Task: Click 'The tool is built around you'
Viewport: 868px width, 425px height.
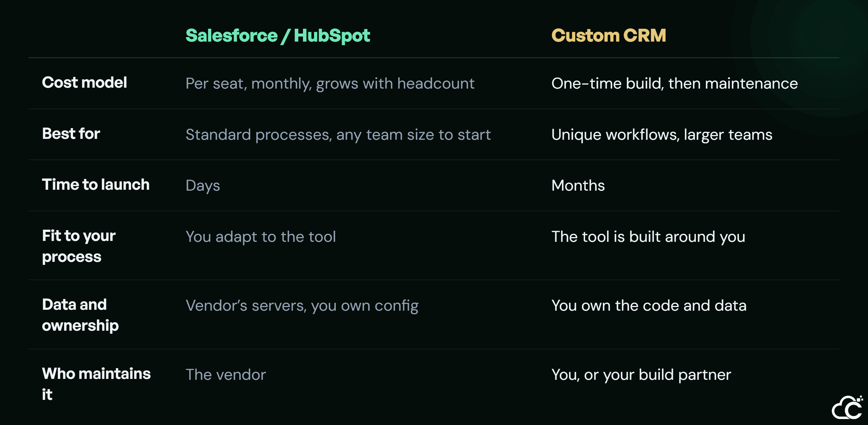Action: click(x=648, y=237)
